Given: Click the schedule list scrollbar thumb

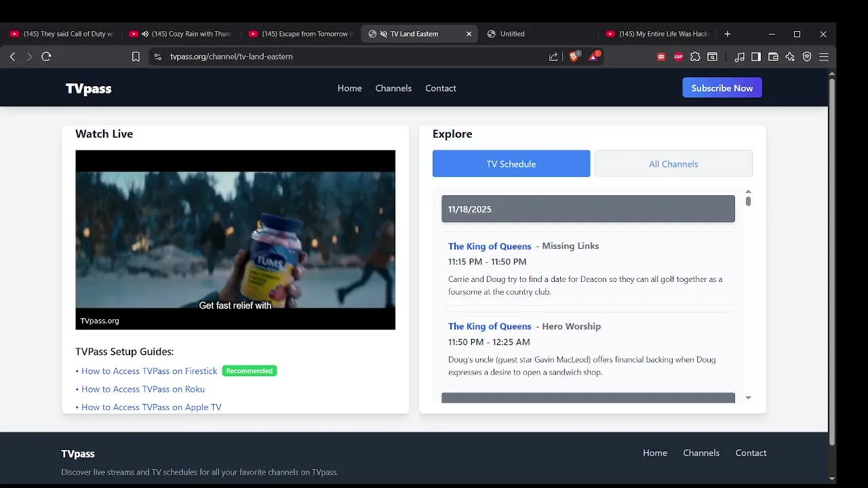Looking at the screenshot, I should 748,201.
